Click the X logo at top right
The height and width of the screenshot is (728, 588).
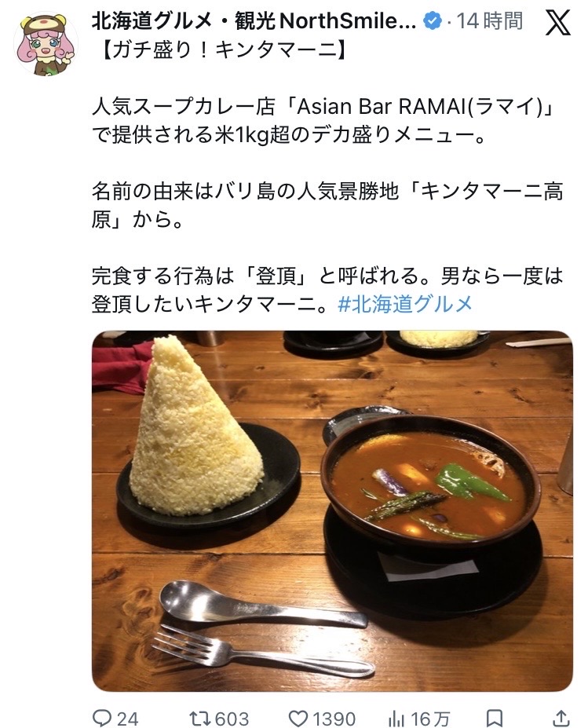[x=557, y=23]
